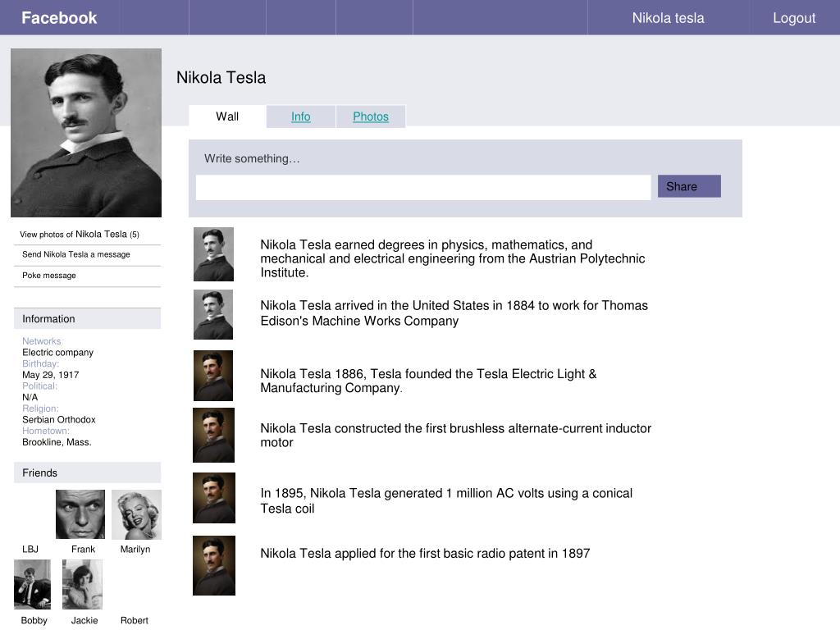The image size is (840, 630).
Task: Click the post about Edison's Machine Works Company
Action: tap(454, 313)
